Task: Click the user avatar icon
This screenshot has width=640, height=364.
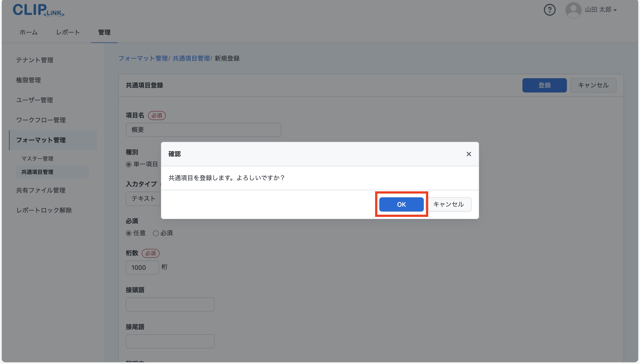Action: click(x=573, y=10)
